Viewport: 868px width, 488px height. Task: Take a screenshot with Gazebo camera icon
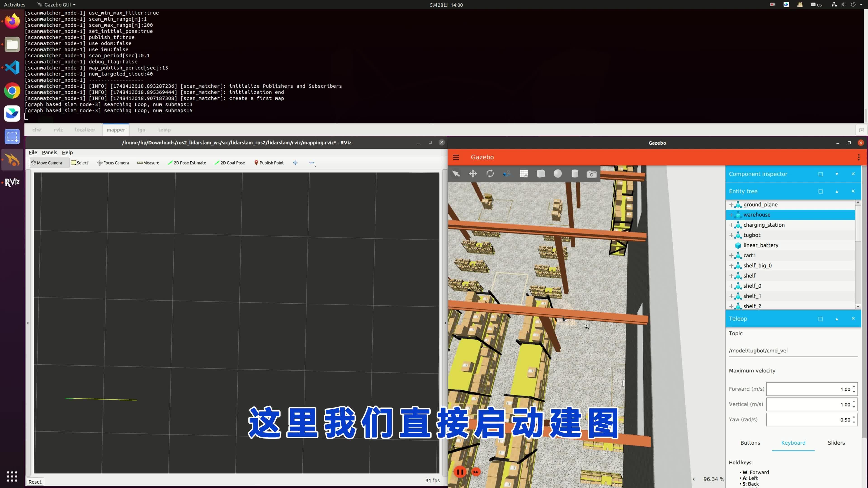point(591,174)
